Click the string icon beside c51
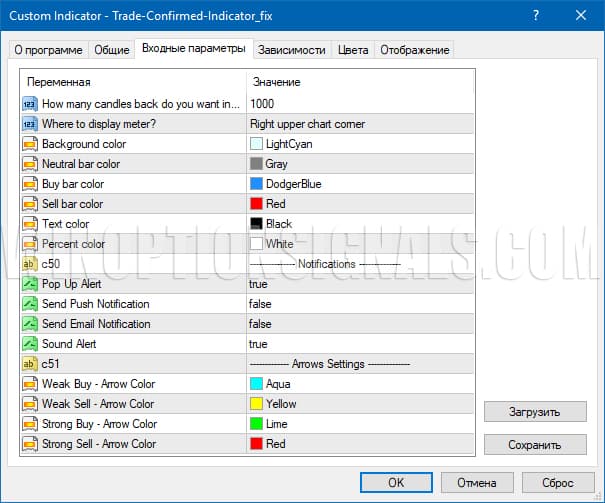605x503 pixels. tap(29, 364)
